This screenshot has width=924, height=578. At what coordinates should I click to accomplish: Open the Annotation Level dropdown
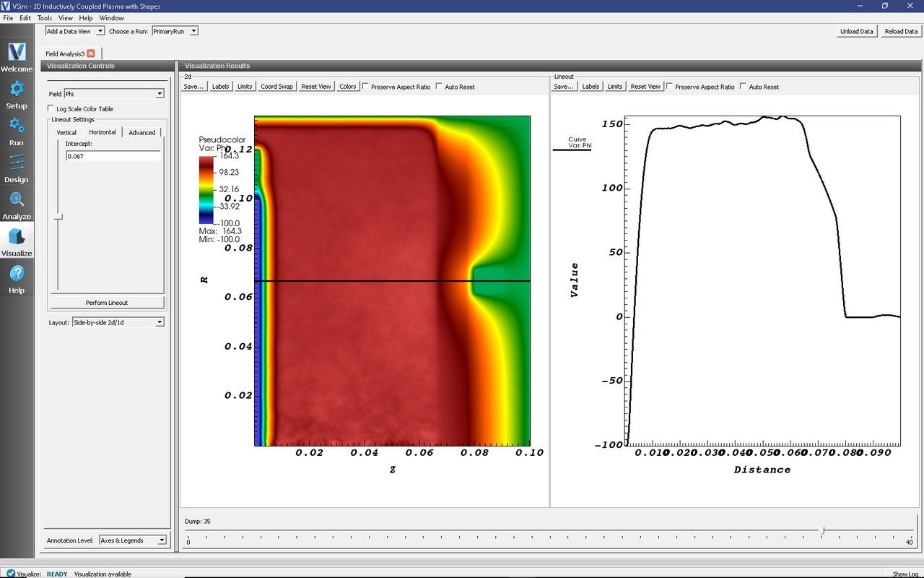click(132, 540)
